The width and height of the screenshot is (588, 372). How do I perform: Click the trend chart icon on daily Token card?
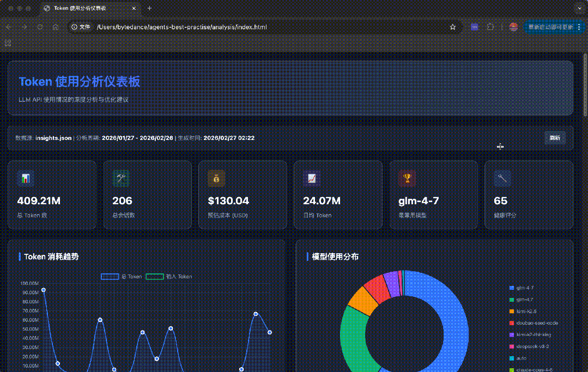click(312, 178)
